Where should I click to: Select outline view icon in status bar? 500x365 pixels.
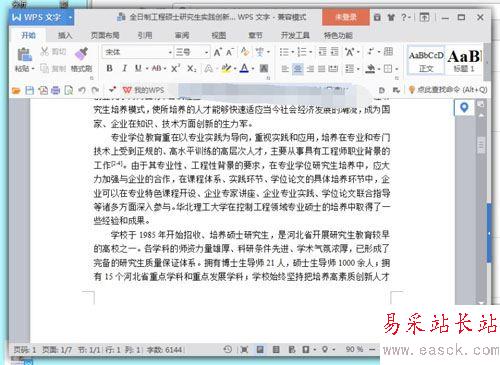click(x=276, y=349)
